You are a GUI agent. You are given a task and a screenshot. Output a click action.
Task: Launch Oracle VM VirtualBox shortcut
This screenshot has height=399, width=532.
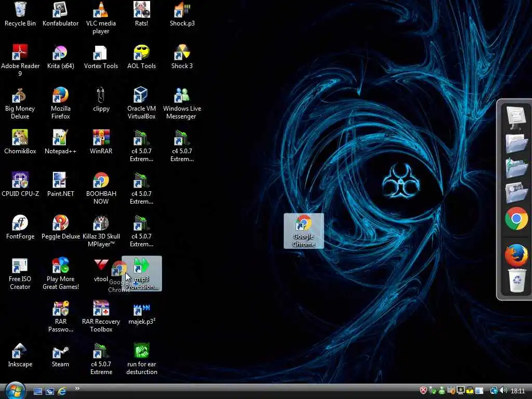141,103
